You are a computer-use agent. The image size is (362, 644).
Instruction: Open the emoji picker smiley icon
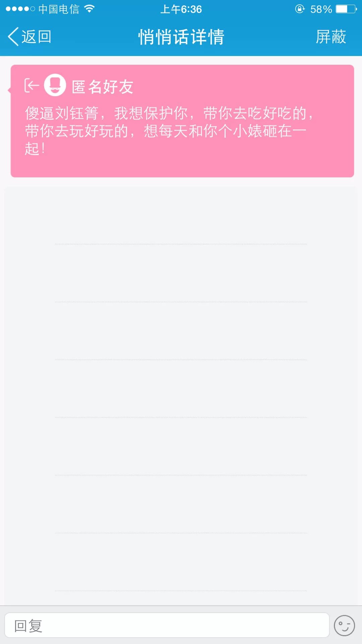(344, 626)
